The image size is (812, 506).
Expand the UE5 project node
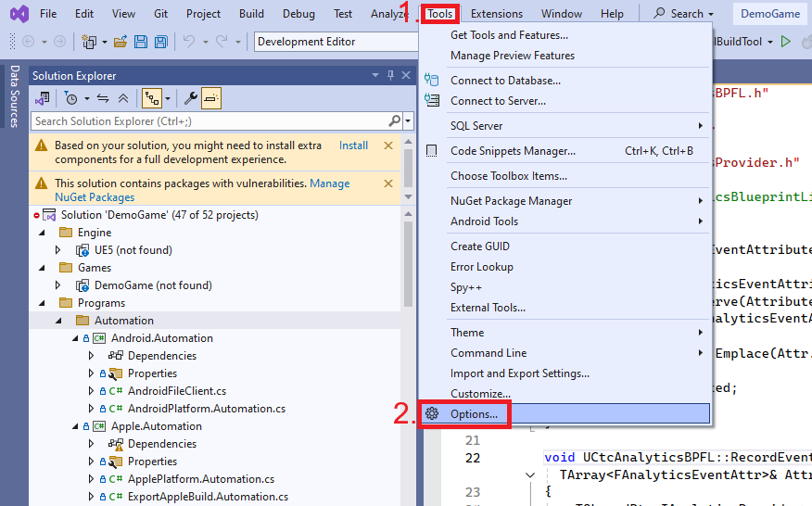[x=57, y=250]
